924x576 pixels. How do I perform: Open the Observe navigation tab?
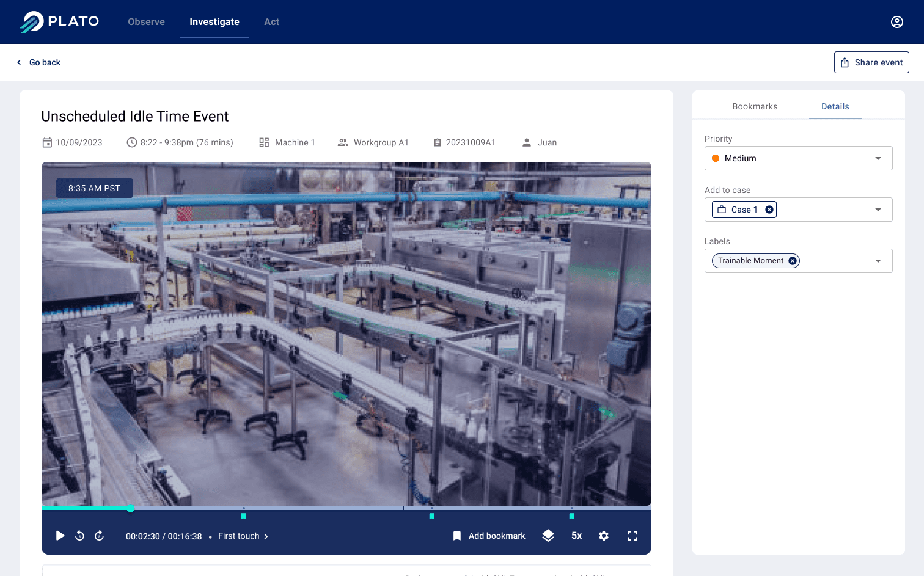coord(146,21)
